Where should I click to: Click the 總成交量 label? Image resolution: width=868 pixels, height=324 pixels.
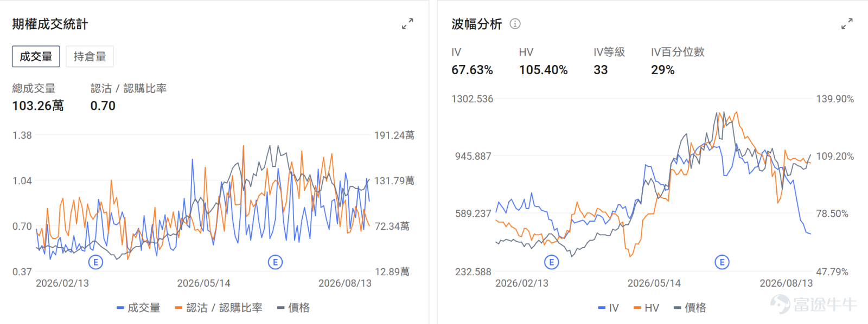(x=34, y=88)
